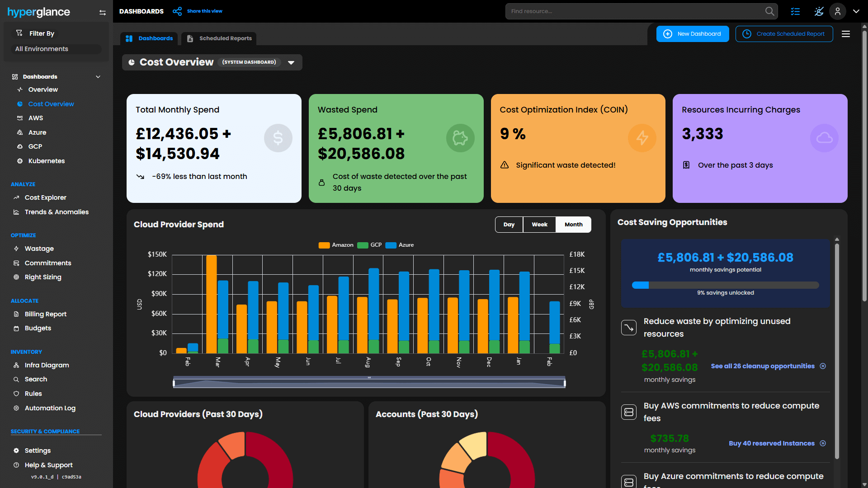This screenshot has width=868, height=488.
Task: Collapse sidebar using hyperglance toggle arrows icon
Action: tap(103, 13)
